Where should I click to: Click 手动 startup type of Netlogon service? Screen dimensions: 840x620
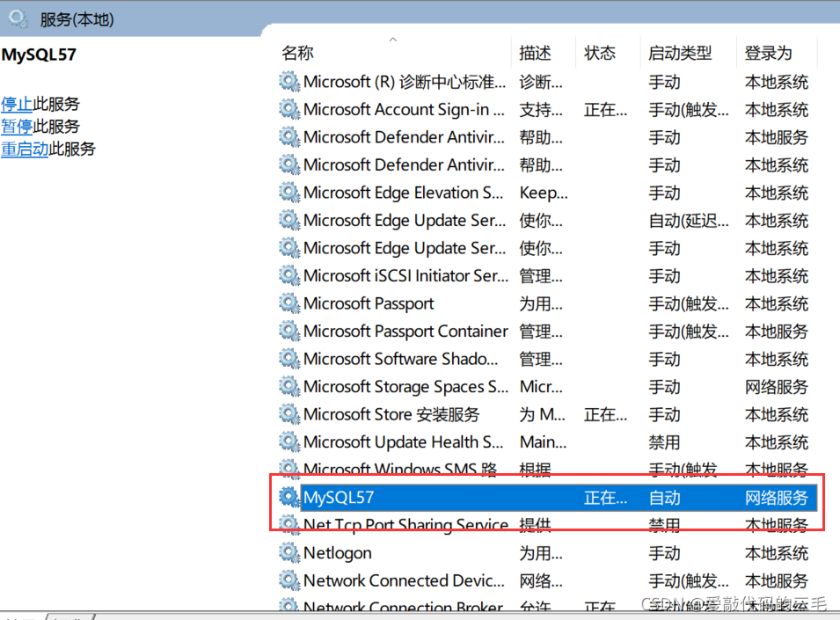coord(664,553)
